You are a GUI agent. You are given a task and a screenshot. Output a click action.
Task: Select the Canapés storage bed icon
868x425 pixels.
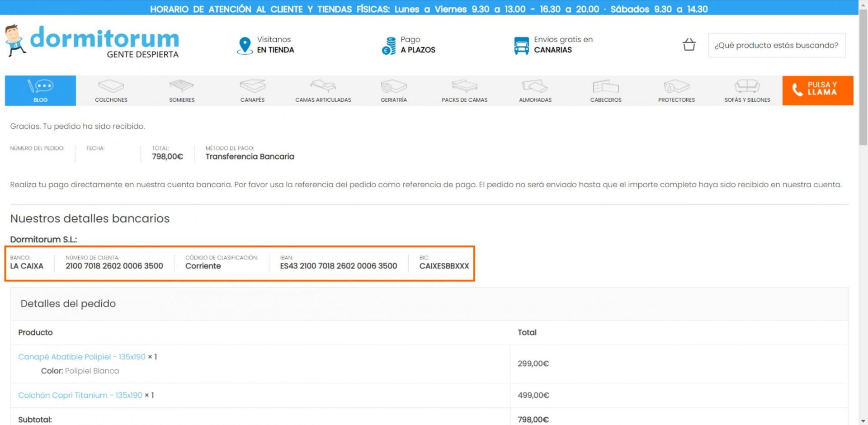253,85
